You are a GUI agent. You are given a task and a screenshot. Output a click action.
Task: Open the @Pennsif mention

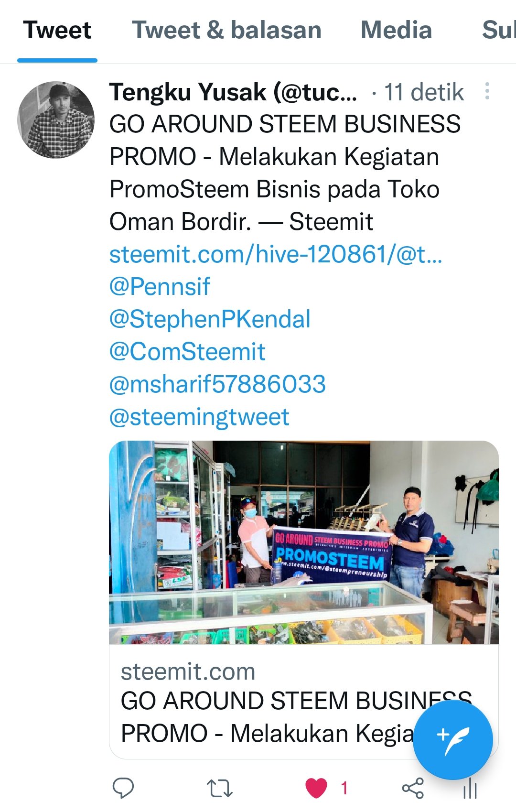click(x=160, y=286)
